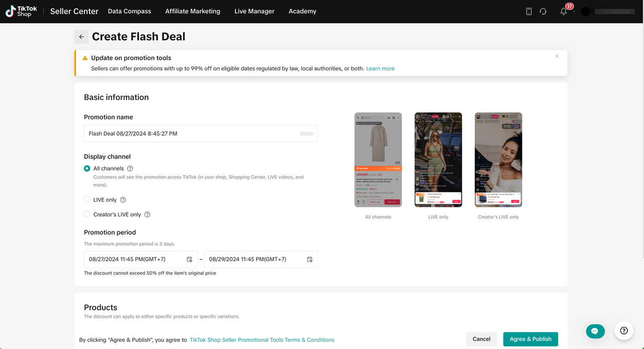Screen dimensions: 644x349
Task: Click the headset customer support icon
Action: pos(543,11)
